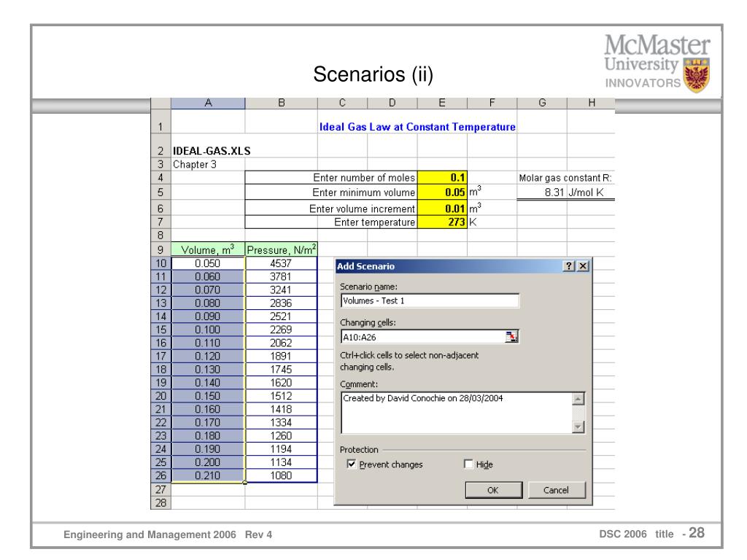The width and height of the screenshot is (747, 560).
Task: Toggle the Prevent changes checkbox
Action: point(352,464)
